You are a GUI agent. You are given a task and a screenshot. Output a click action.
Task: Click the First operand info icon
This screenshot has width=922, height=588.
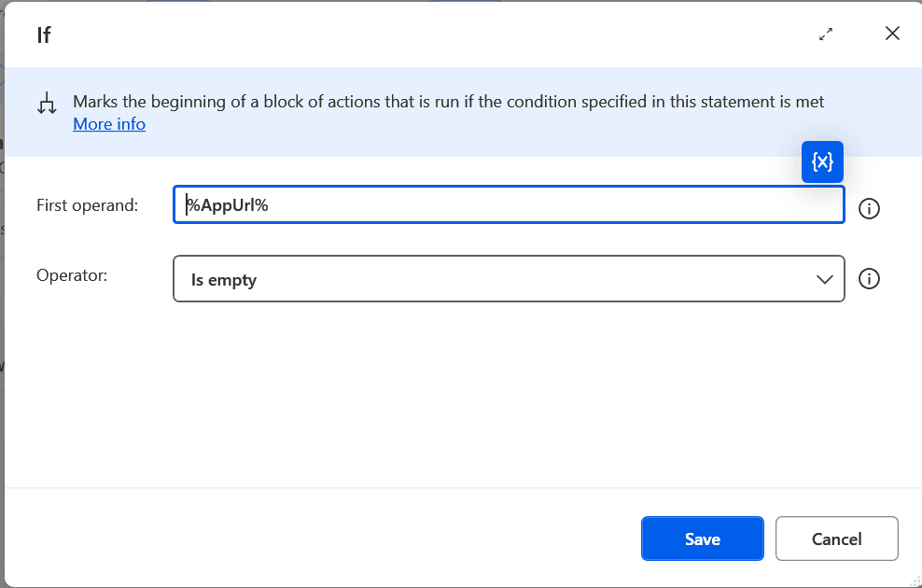click(869, 208)
